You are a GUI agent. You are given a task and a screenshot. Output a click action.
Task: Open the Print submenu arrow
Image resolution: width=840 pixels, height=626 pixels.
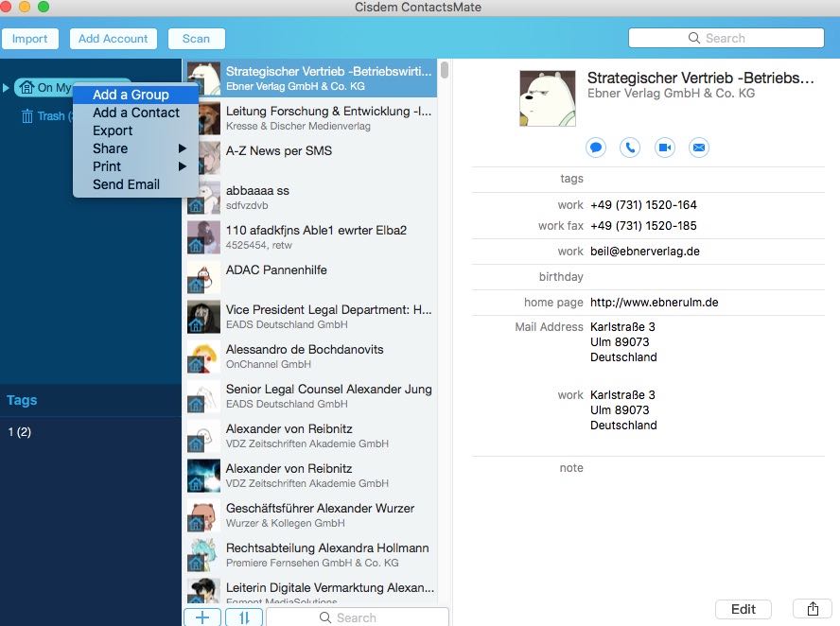point(183,166)
